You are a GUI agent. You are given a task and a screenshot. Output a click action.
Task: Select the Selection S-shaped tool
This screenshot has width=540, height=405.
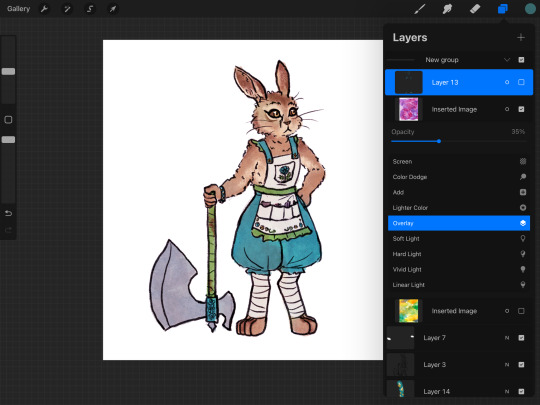coord(90,9)
